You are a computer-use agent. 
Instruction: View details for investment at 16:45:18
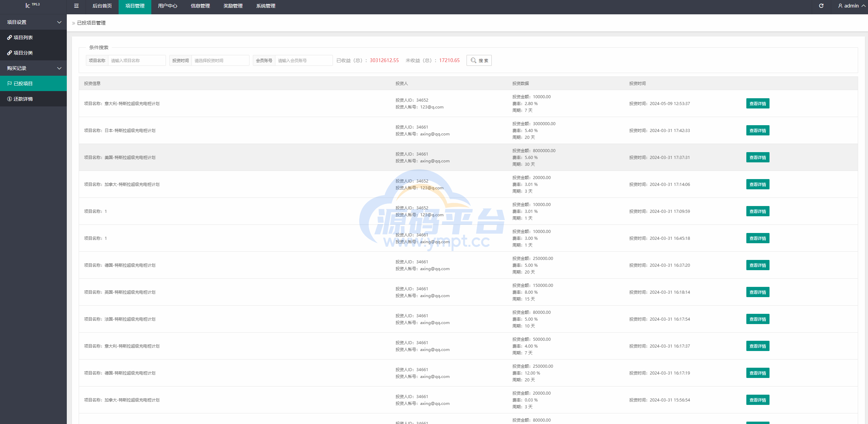coord(758,238)
